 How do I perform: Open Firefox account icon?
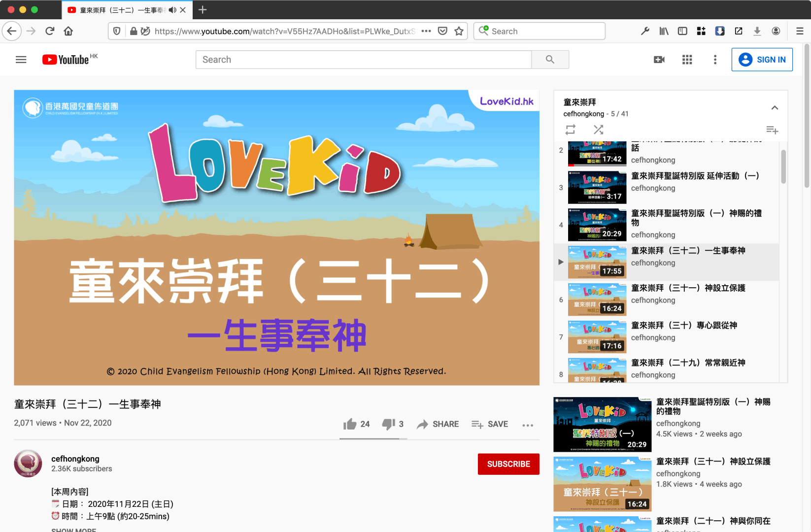click(x=776, y=31)
